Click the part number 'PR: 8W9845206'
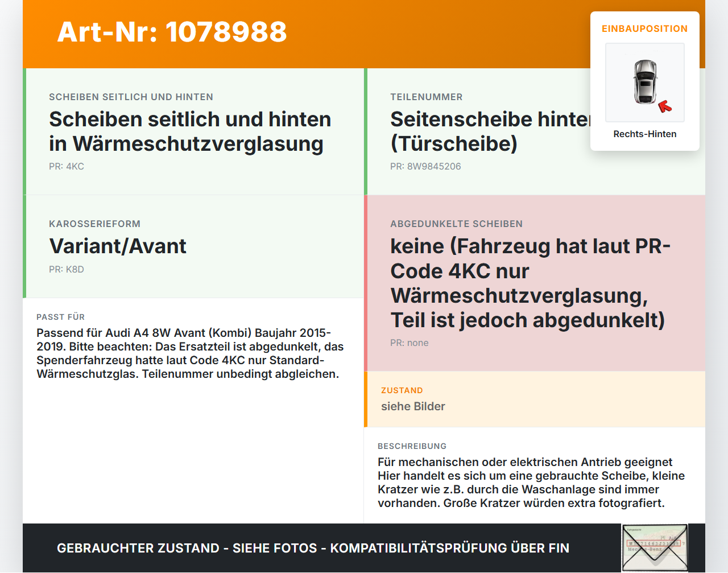Image resolution: width=728 pixels, height=573 pixels. tap(425, 166)
